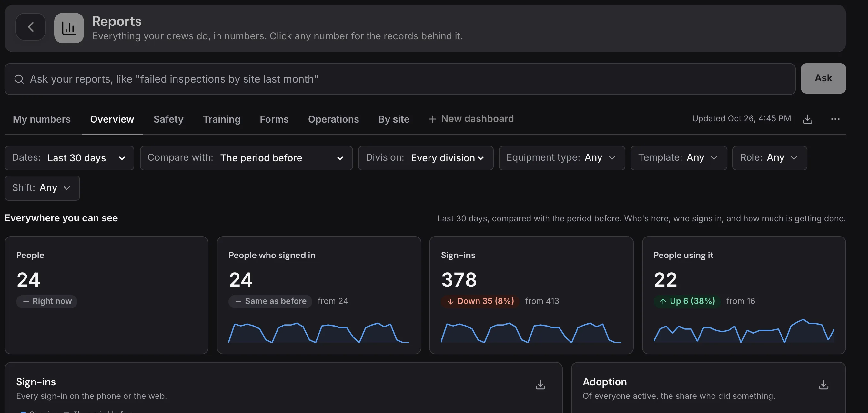Switch to the Forms tab
The height and width of the screenshot is (413, 868).
click(x=274, y=119)
